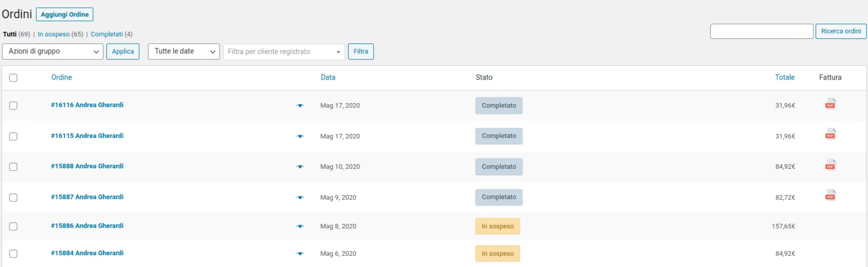The image size is (868, 267).
Task: Expand the Tutte le date dropdown
Action: pos(184,52)
